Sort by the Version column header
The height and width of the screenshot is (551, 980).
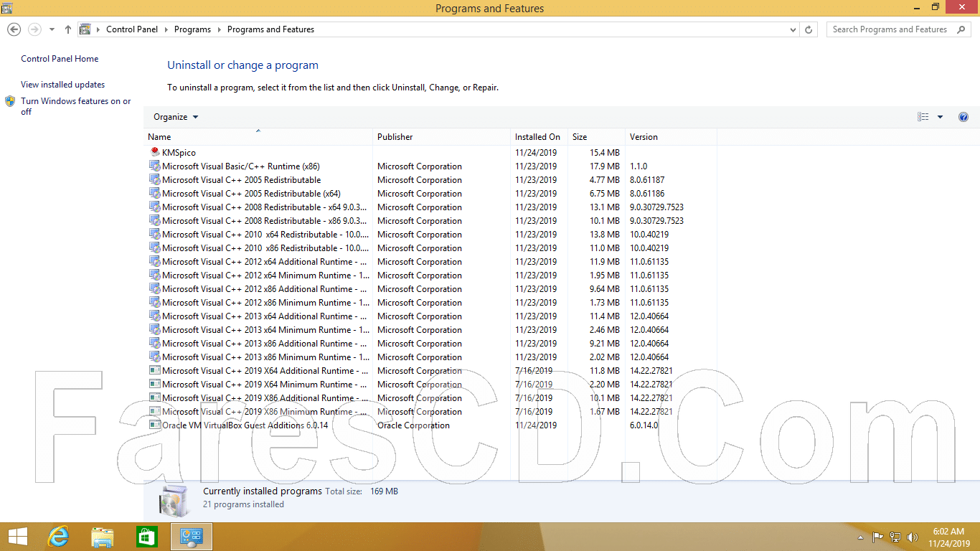(671, 136)
